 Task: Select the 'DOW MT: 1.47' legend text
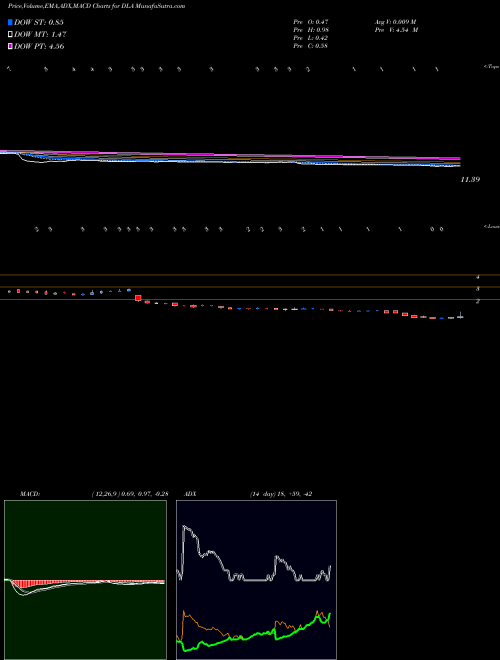coord(40,34)
